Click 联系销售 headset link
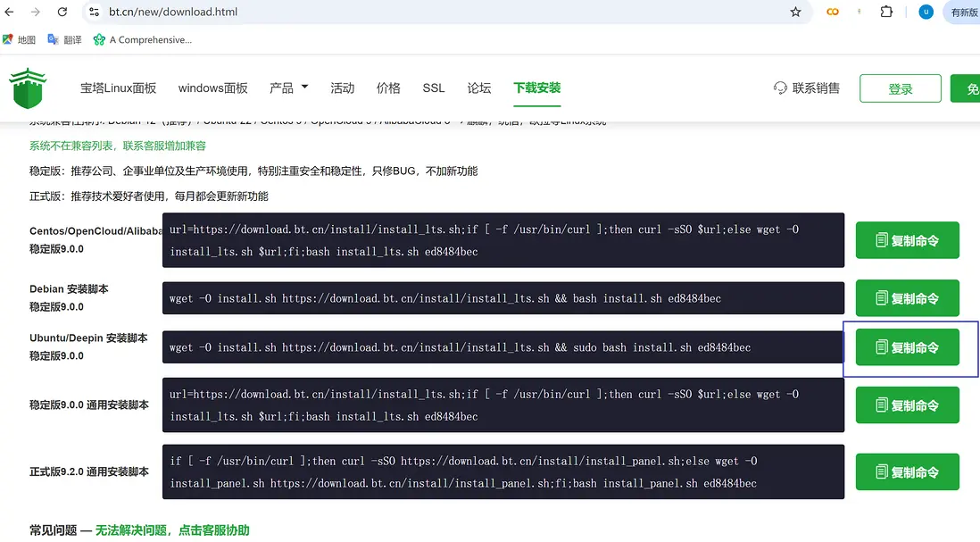 806,88
